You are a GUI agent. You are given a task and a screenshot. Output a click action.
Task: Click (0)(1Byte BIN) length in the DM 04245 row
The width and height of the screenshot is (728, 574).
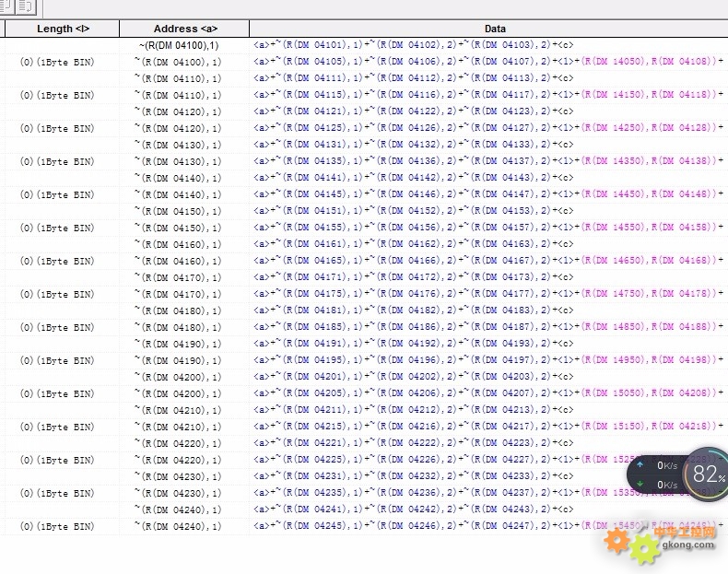click(57, 527)
